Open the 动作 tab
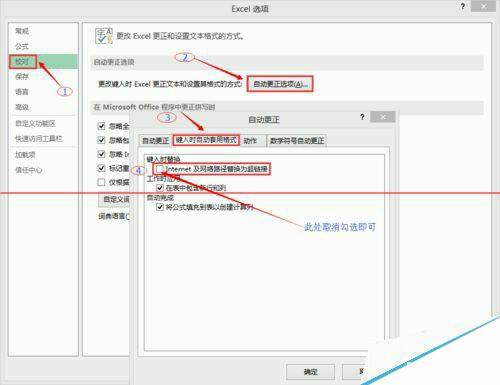 tap(250, 141)
